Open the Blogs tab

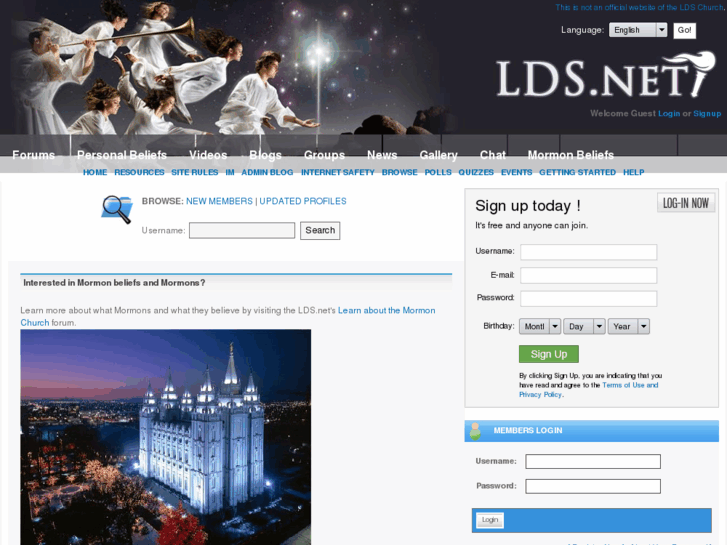tap(265, 155)
